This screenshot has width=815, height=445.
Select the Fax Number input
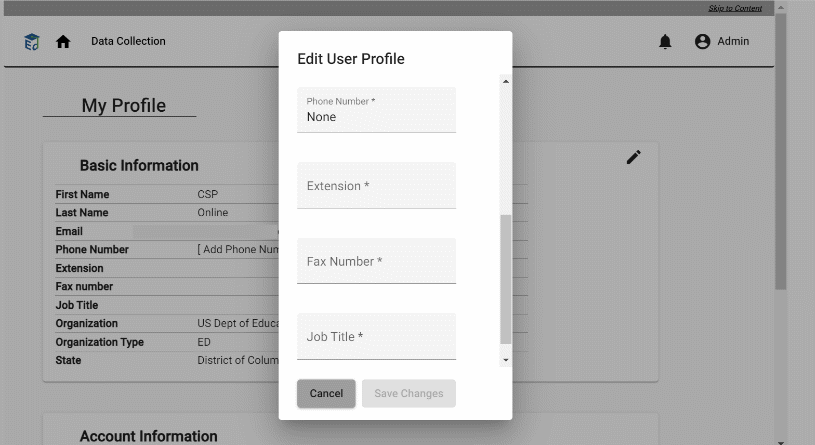click(x=376, y=261)
